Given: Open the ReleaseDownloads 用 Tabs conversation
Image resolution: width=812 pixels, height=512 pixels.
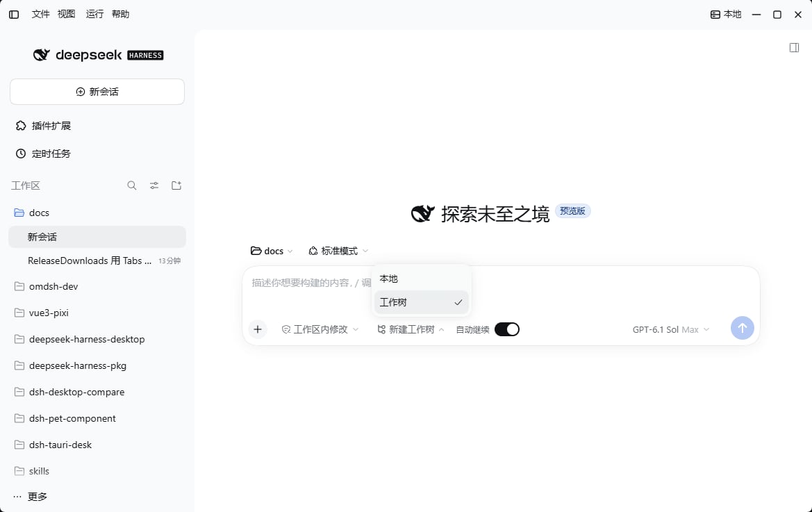Looking at the screenshot, I should point(97,261).
